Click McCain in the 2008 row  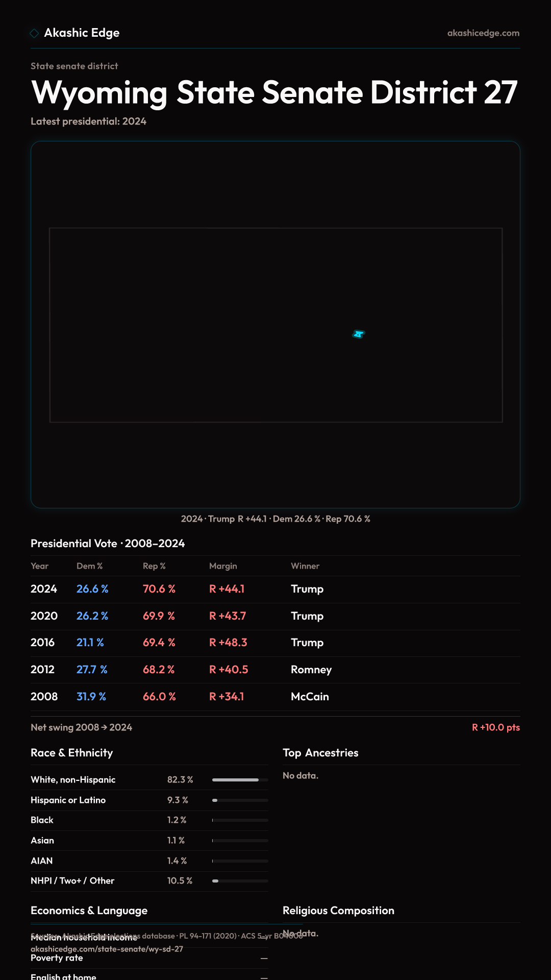[x=310, y=697]
